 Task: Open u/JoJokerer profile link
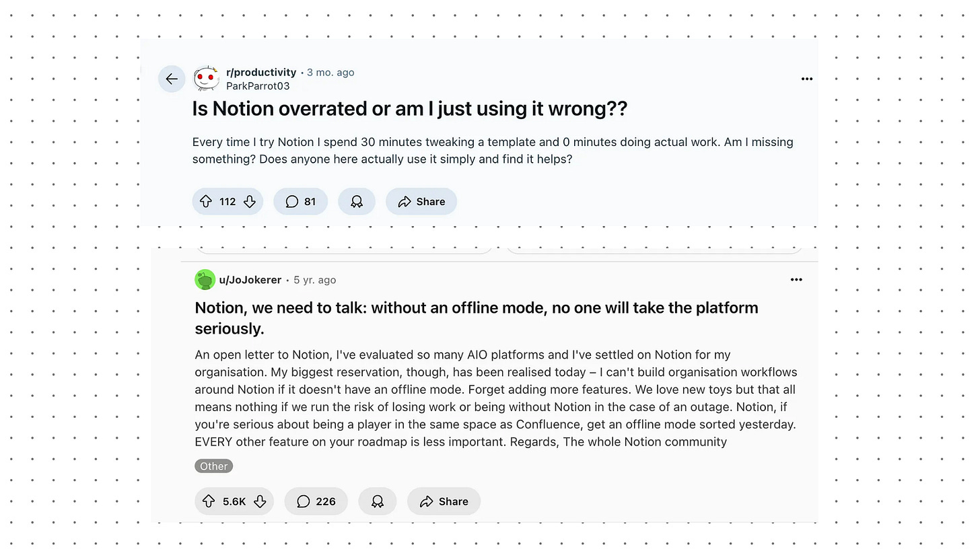[250, 280]
